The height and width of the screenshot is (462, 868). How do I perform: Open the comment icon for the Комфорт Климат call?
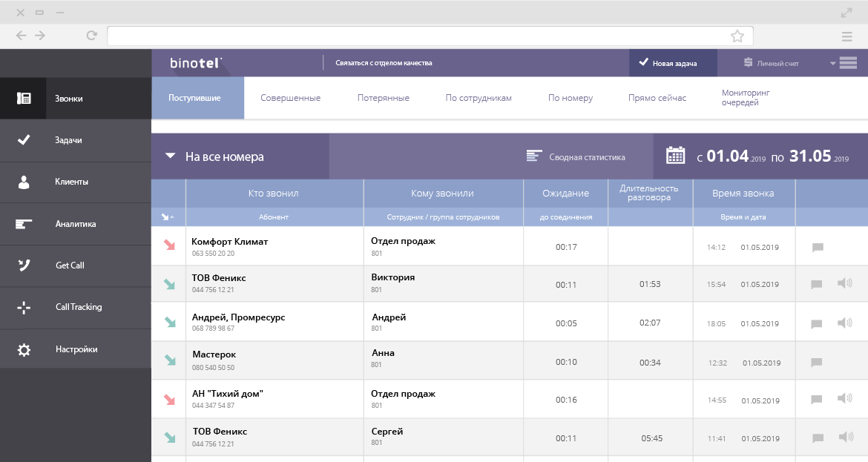[x=817, y=248]
